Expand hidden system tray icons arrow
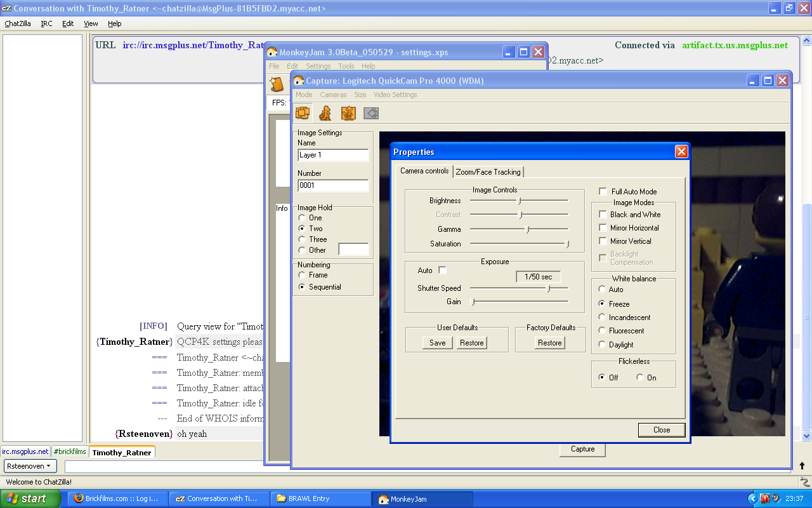 pyautogui.click(x=753, y=498)
